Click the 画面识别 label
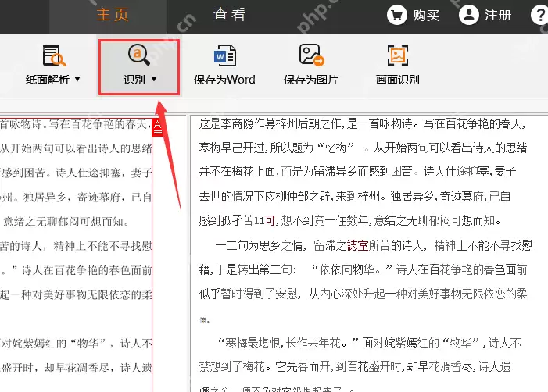This screenshot has width=548, height=392. coord(397,80)
